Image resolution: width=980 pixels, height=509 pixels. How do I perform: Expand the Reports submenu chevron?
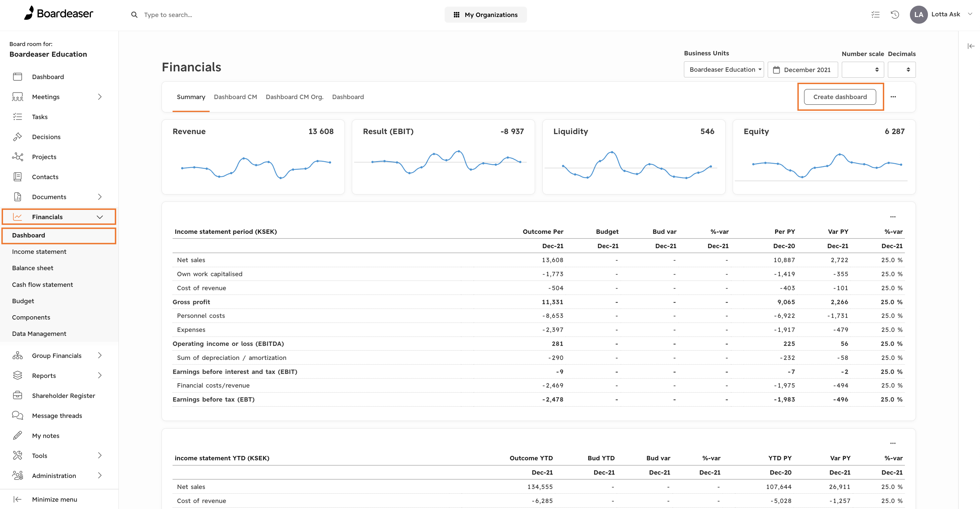[100, 376]
